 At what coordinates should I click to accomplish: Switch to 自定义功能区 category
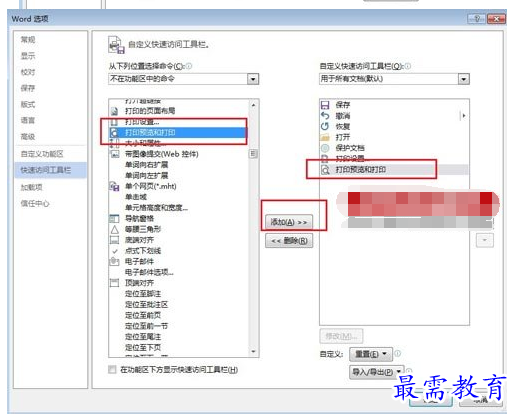(42, 154)
